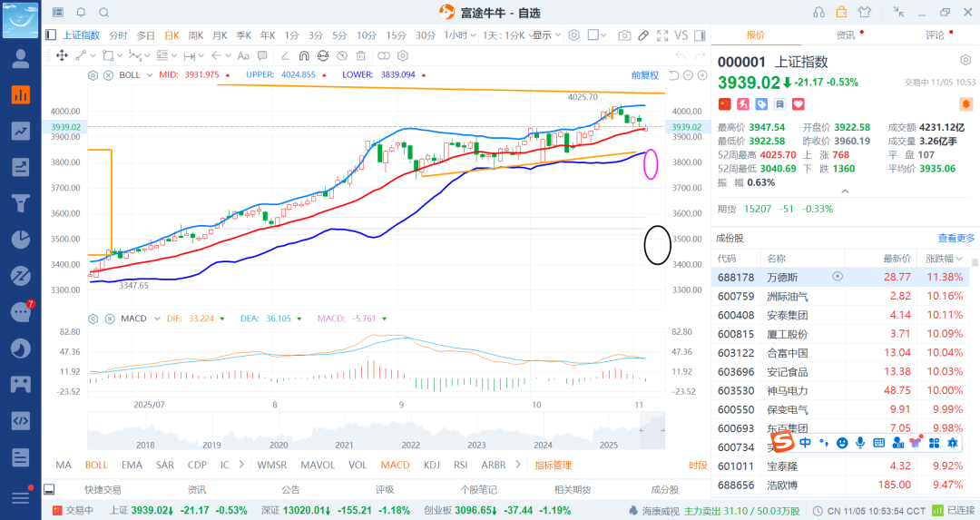
Task: Toggle the left panel sidebar icon
Action: pos(51,35)
